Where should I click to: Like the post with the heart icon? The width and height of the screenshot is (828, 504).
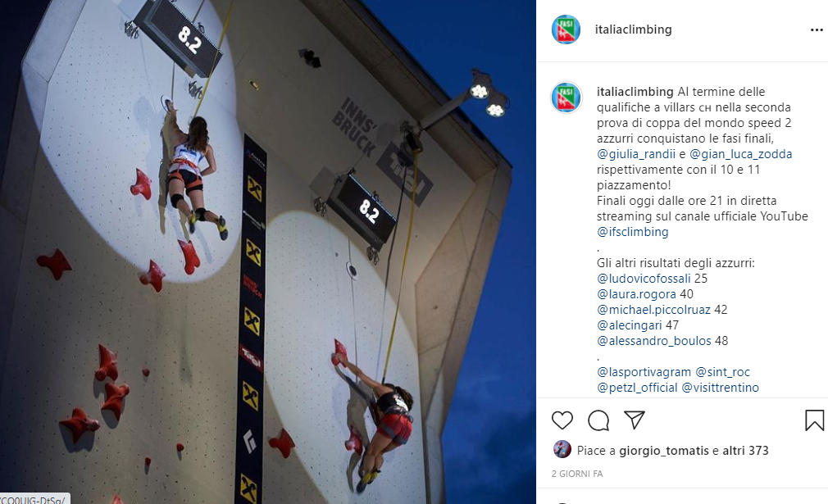pyautogui.click(x=562, y=420)
